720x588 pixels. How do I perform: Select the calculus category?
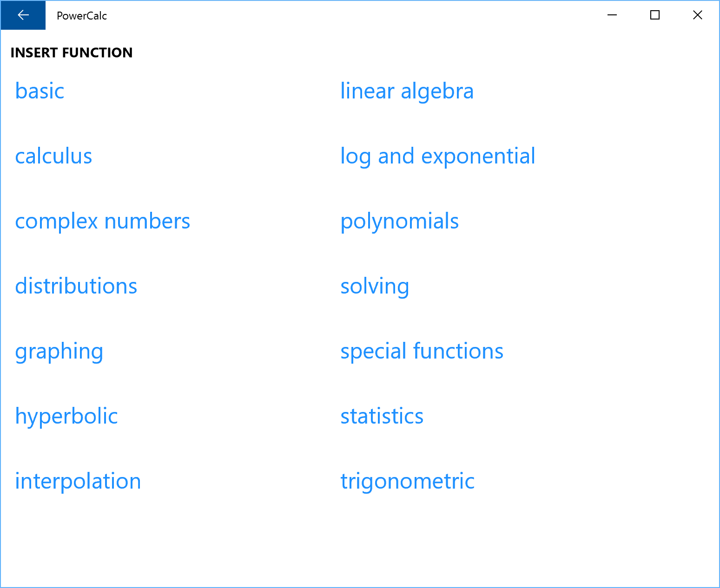53,156
